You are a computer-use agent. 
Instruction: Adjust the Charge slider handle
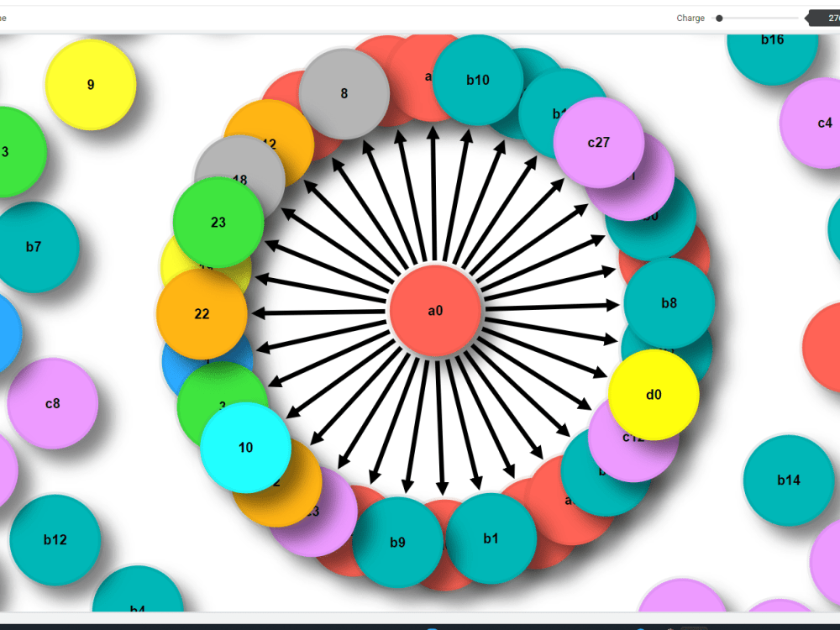pyautogui.click(x=718, y=18)
